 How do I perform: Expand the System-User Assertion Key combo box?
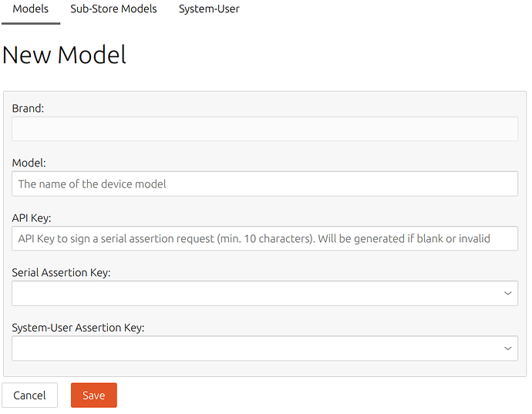pos(264,348)
